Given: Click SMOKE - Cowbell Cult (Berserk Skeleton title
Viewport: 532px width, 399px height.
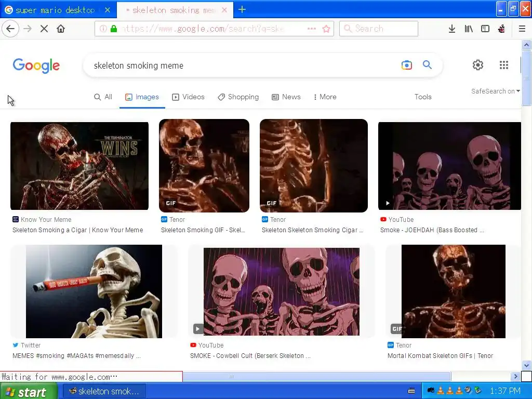Looking at the screenshot, I should pyautogui.click(x=250, y=356).
